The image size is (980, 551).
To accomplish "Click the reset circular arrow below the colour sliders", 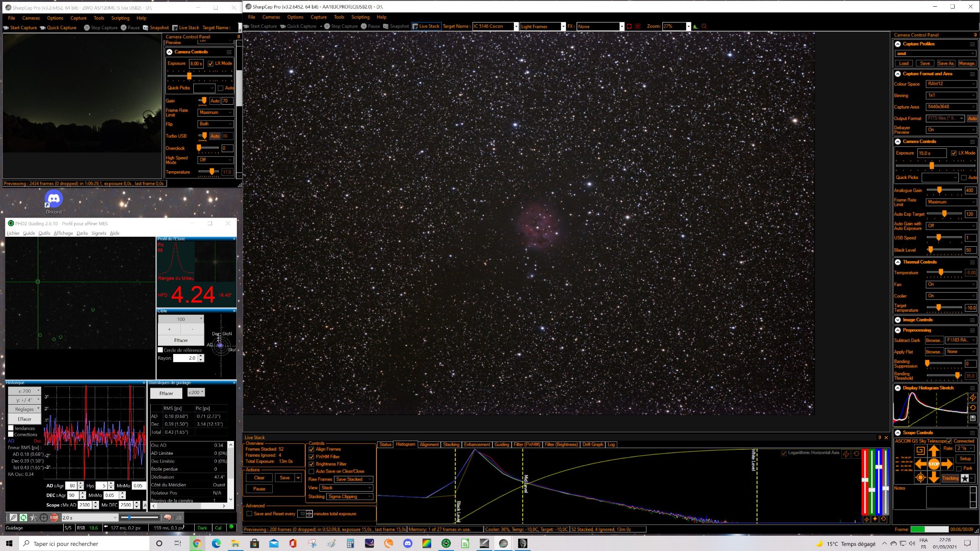I will (884, 519).
